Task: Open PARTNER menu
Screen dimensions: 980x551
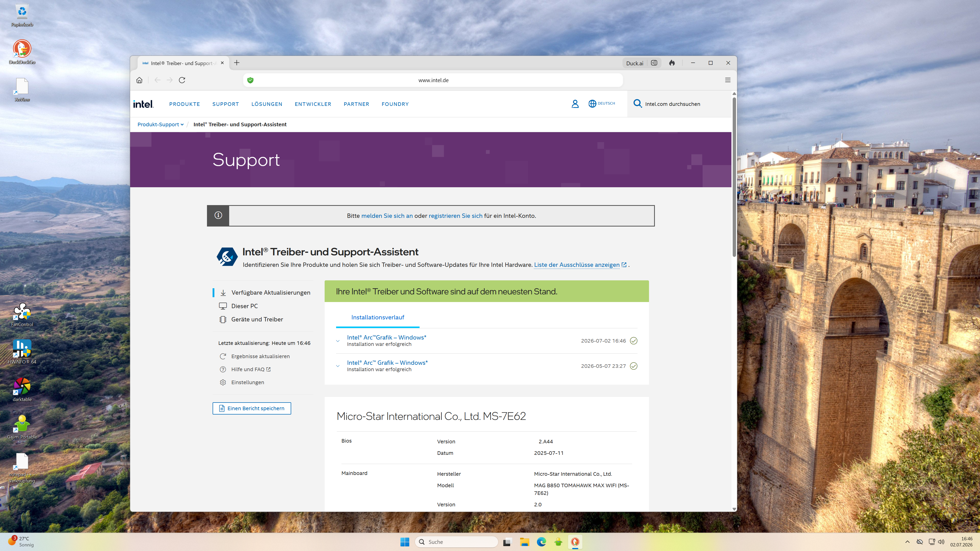Action: [x=356, y=104]
